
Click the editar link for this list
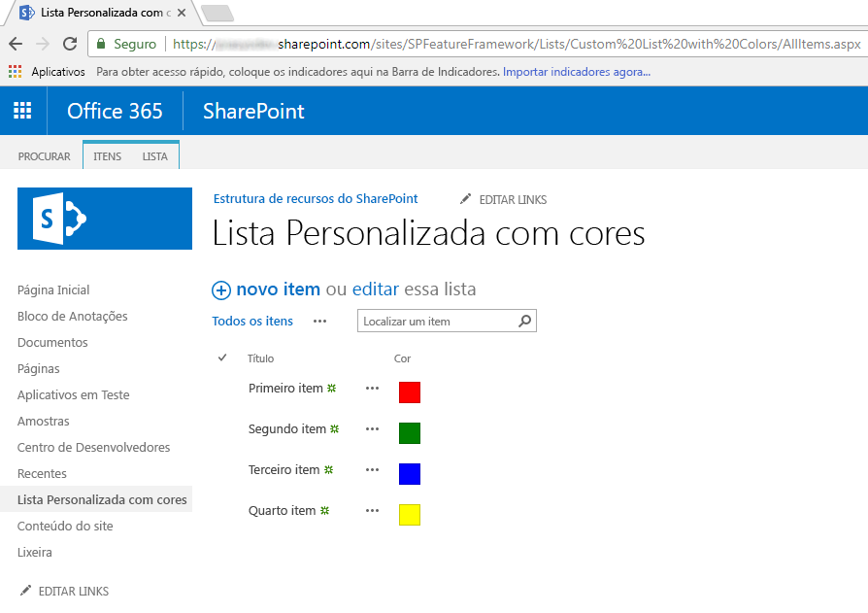click(376, 289)
